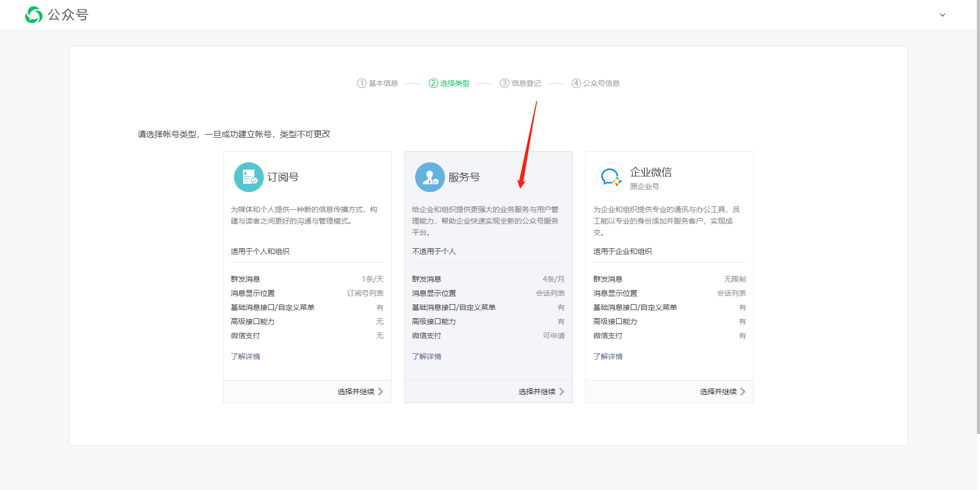The image size is (980, 490).
Task: Choose 选择并继续 in the 服务号 card
Action: tap(537, 392)
